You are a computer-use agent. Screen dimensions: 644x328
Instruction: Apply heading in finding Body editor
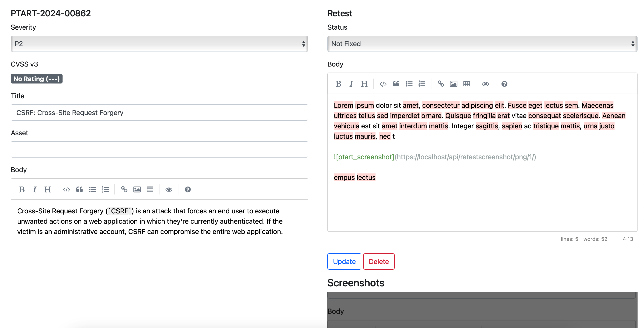(x=48, y=190)
